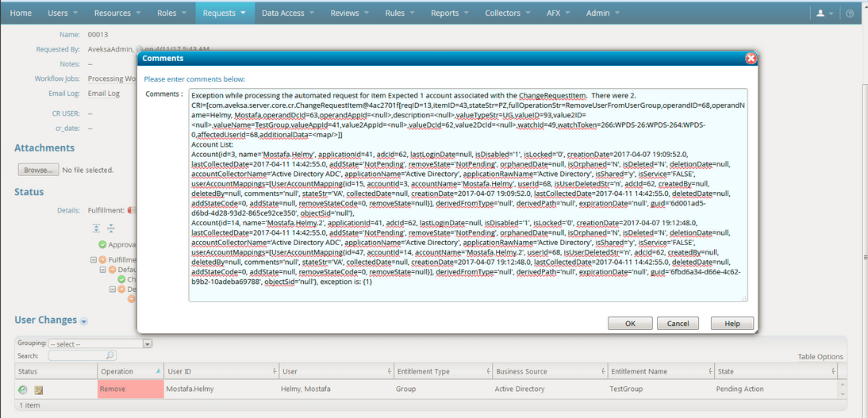Viewport: 868px width, 418px height.
Task: Open the user profile icon menu
Action: click(824, 13)
